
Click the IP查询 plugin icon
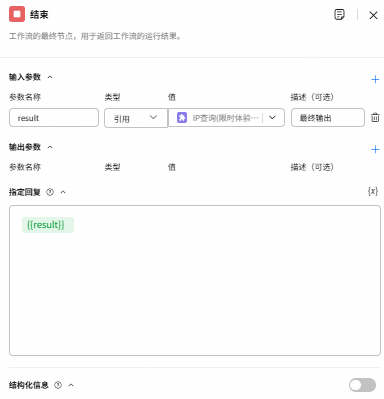182,118
